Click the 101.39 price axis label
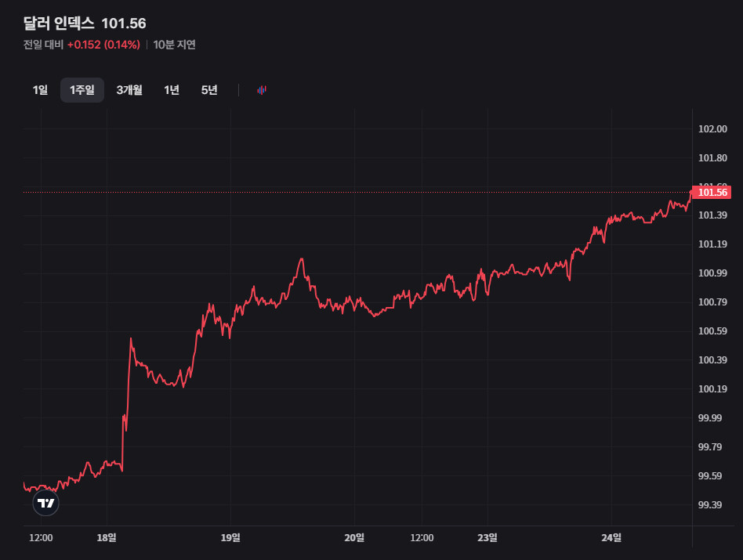 (x=712, y=215)
